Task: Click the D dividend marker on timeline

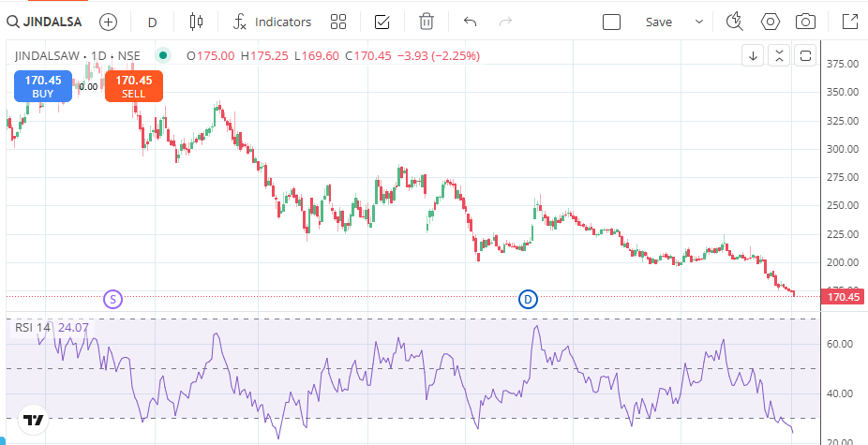Action: coord(528,299)
